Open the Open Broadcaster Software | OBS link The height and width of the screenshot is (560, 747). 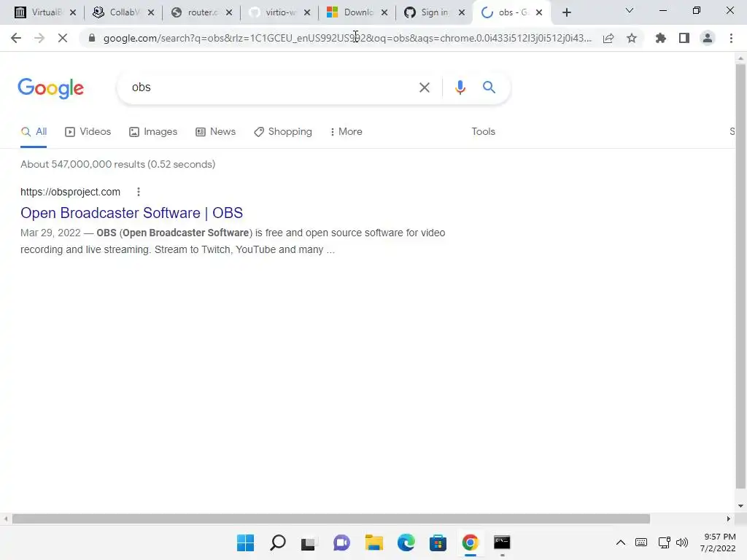click(x=131, y=213)
